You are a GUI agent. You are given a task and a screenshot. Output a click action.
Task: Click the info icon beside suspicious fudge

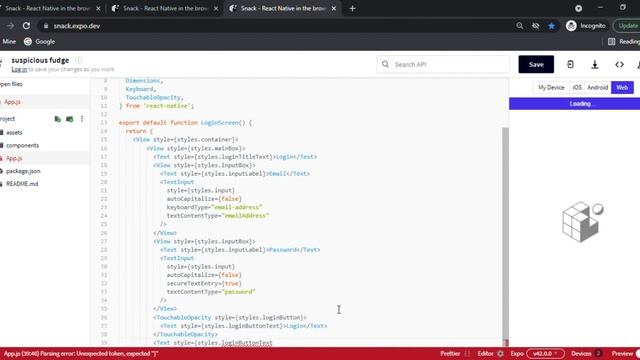tap(78, 60)
